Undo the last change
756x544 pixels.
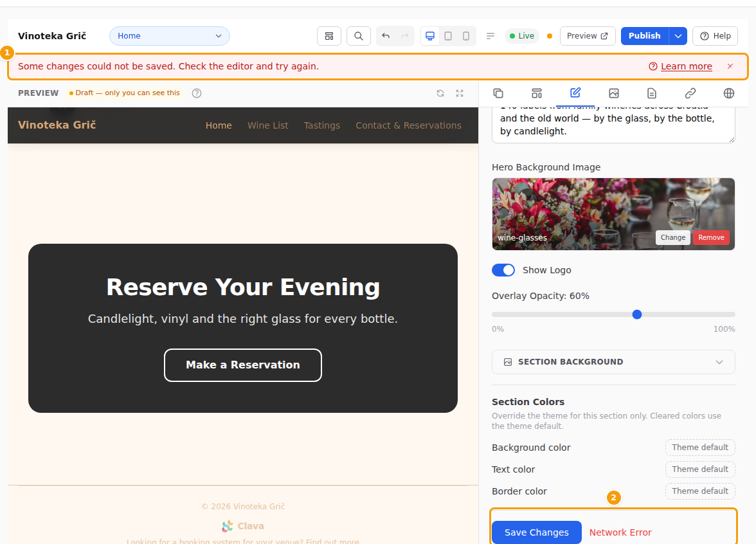pyautogui.click(x=386, y=36)
